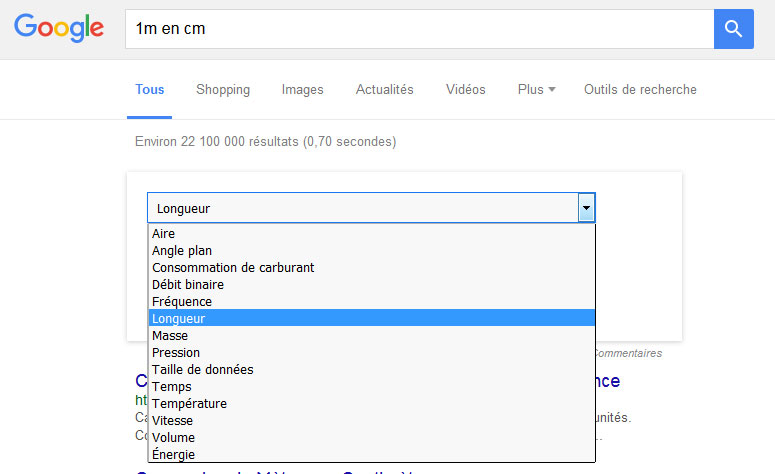Open the Actualités tab
Viewport: 775px width, 474px height.
384,90
